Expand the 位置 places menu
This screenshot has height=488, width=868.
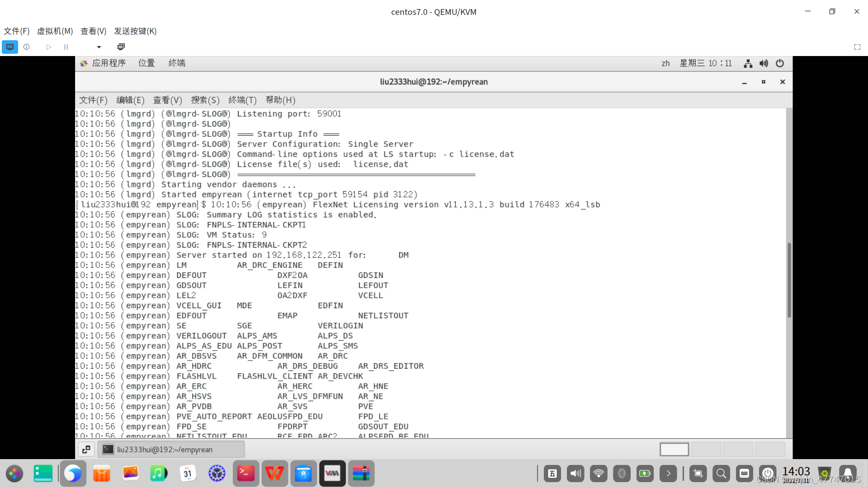146,63
